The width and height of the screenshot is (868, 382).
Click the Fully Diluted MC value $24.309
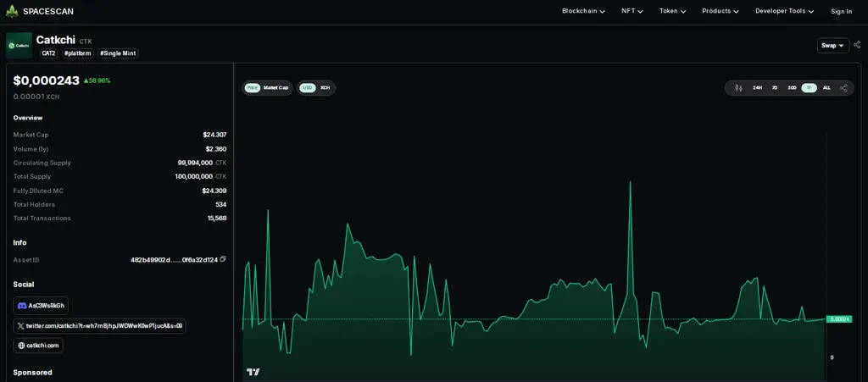[214, 191]
